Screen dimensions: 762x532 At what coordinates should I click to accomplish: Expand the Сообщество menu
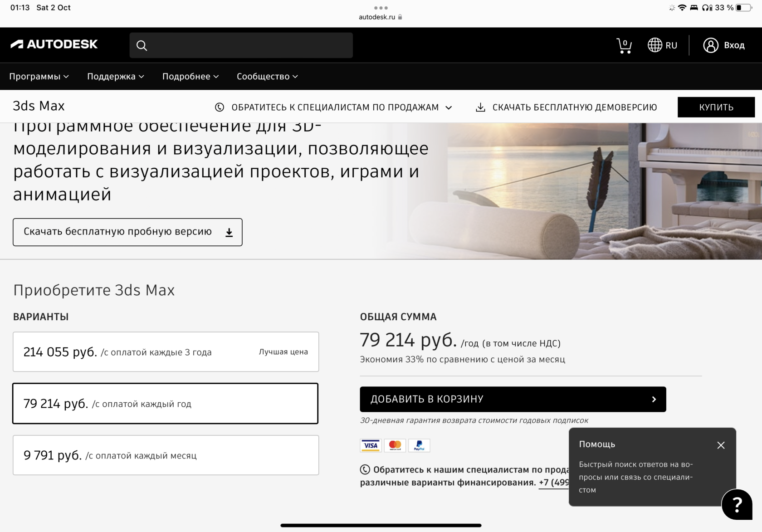(x=267, y=77)
